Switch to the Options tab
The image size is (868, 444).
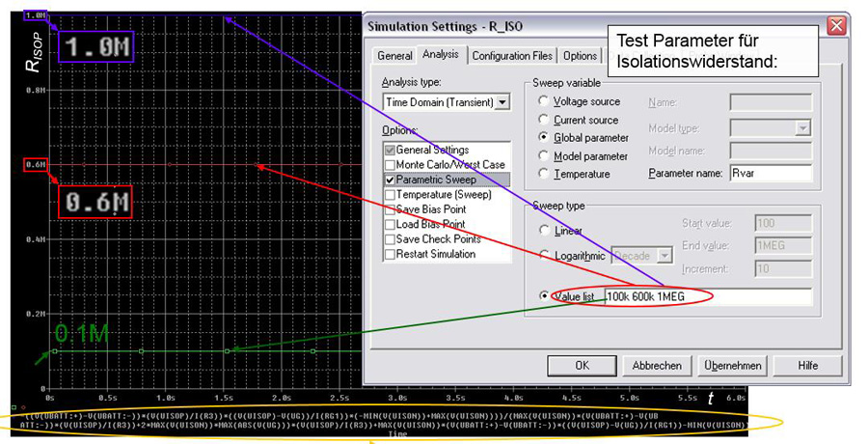(580, 56)
